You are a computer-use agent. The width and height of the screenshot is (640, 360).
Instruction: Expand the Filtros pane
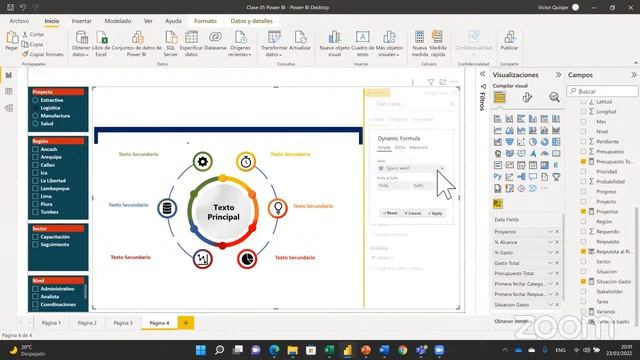482,74
